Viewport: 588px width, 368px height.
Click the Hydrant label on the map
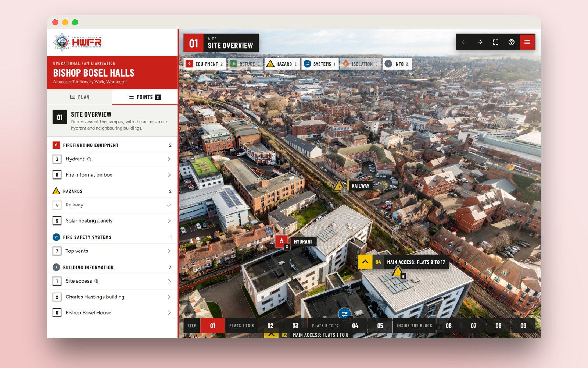pyautogui.click(x=304, y=241)
